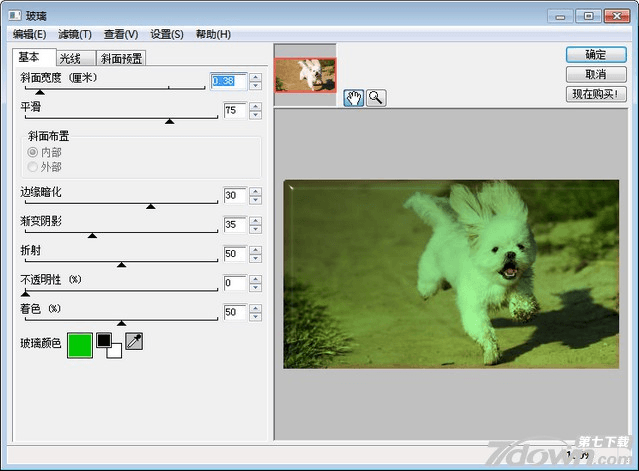Increase 斜面宽度 value with up arrow
639x471 pixels.
point(255,77)
